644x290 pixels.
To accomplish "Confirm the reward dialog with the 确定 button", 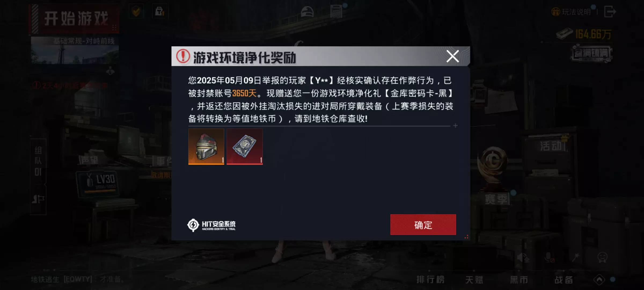I will coord(423,225).
